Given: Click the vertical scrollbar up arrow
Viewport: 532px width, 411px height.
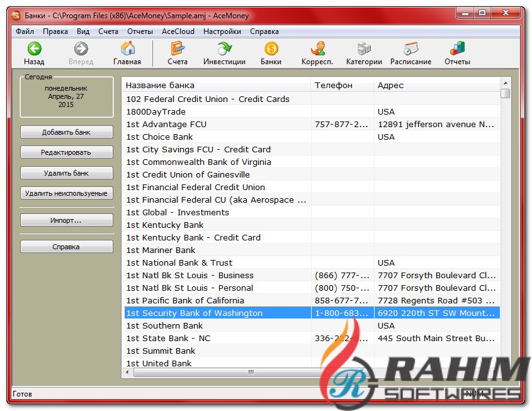Looking at the screenshot, I should pyautogui.click(x=505, y=82).
